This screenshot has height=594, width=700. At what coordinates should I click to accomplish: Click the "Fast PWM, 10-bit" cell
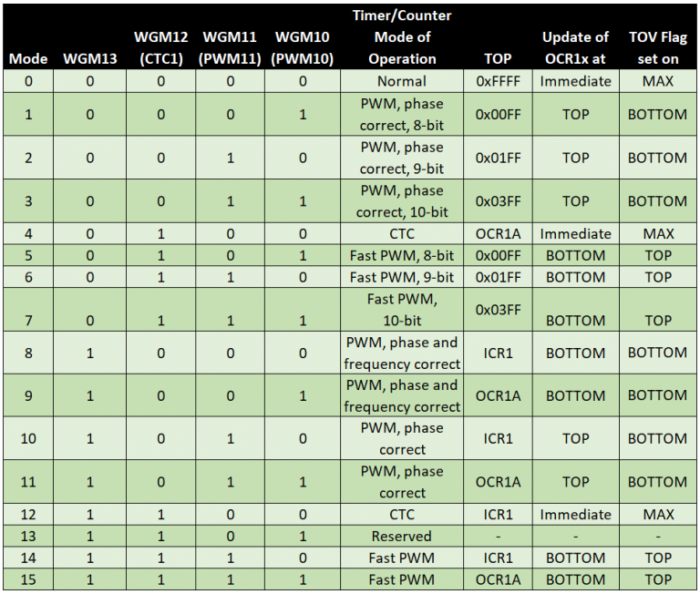(x=402, y=310)
